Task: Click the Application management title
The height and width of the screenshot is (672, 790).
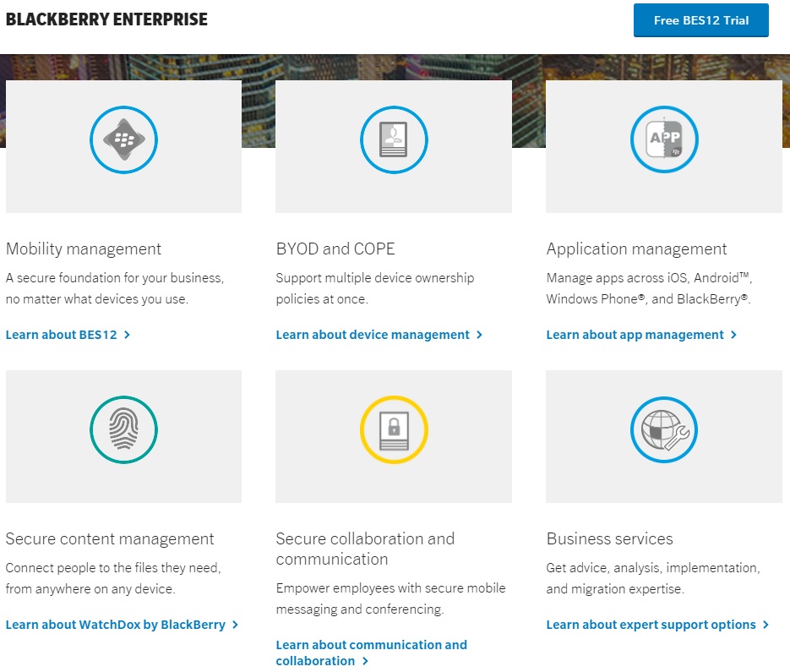Action: click(x=636, y=249)
